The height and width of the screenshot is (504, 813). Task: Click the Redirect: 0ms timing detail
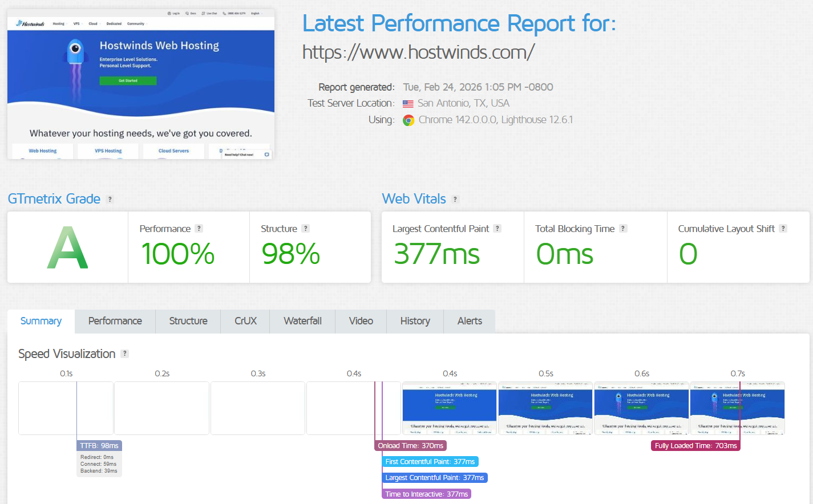pyautogui.click(x=97, y=457)
